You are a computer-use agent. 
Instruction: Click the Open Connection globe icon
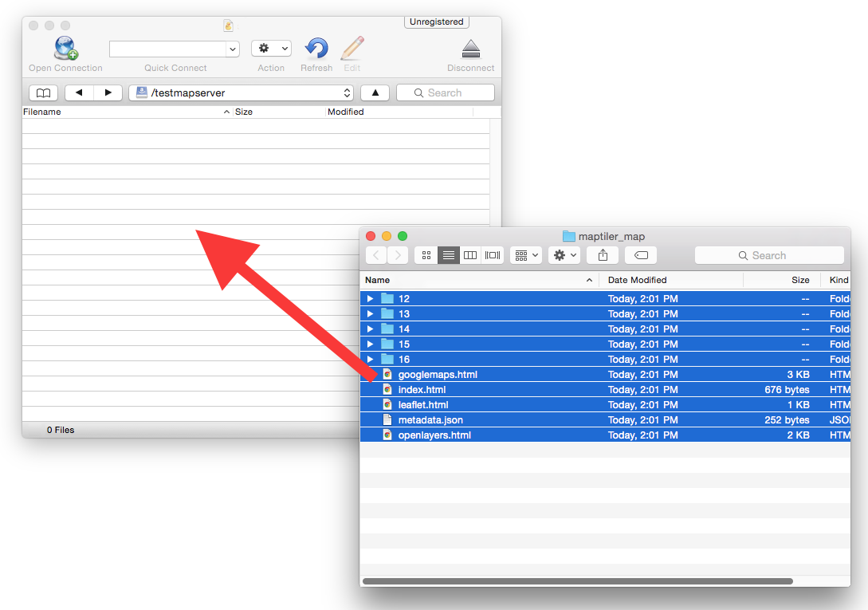tap(65, 49)
